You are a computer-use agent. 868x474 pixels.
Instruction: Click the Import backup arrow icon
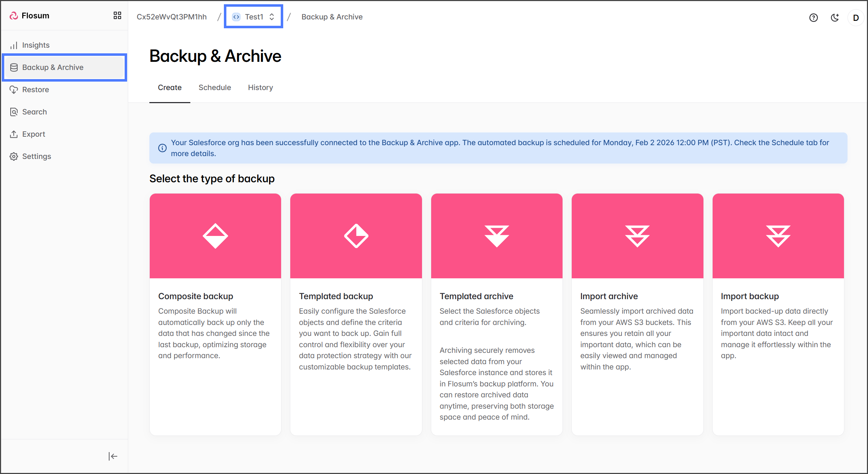(778, 236)
